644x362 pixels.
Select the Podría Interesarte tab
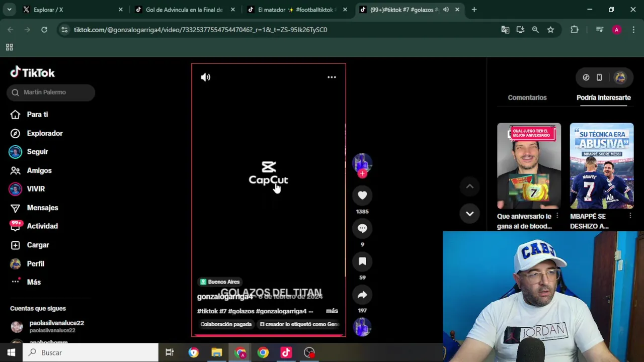[603, 98]
